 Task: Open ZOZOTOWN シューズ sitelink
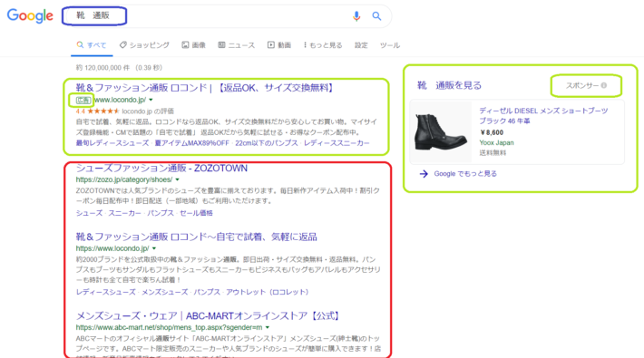coord(89,213)
